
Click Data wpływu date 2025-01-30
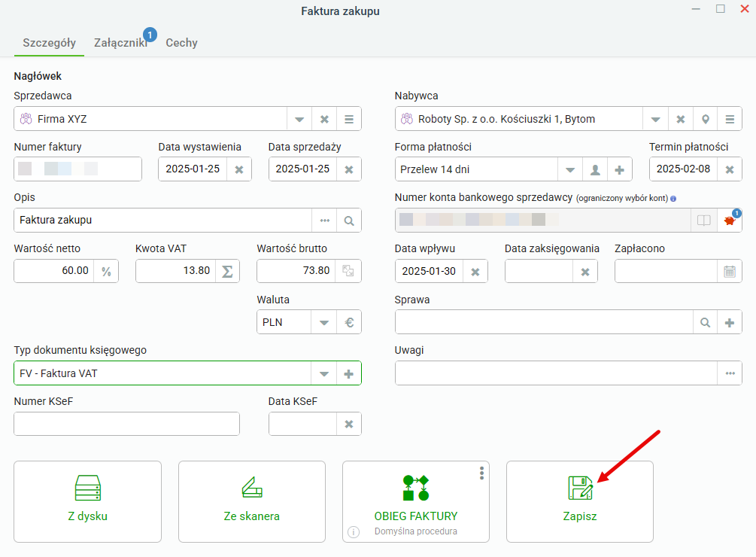[x=429, y=272]
